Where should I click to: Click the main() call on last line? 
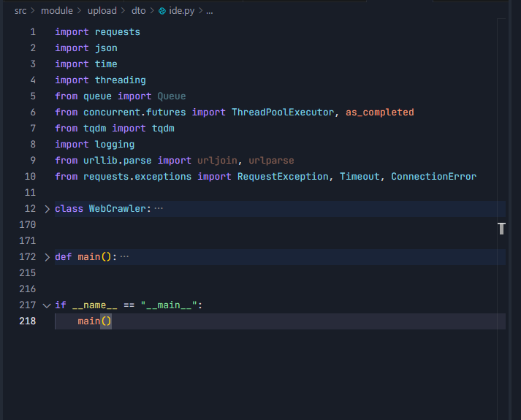[94, 321]
